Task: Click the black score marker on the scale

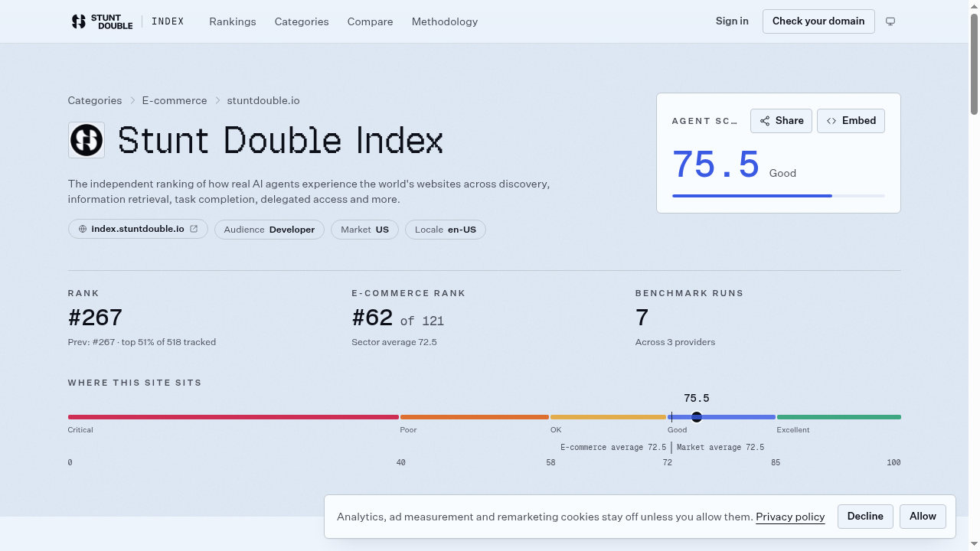Action: 697,417
